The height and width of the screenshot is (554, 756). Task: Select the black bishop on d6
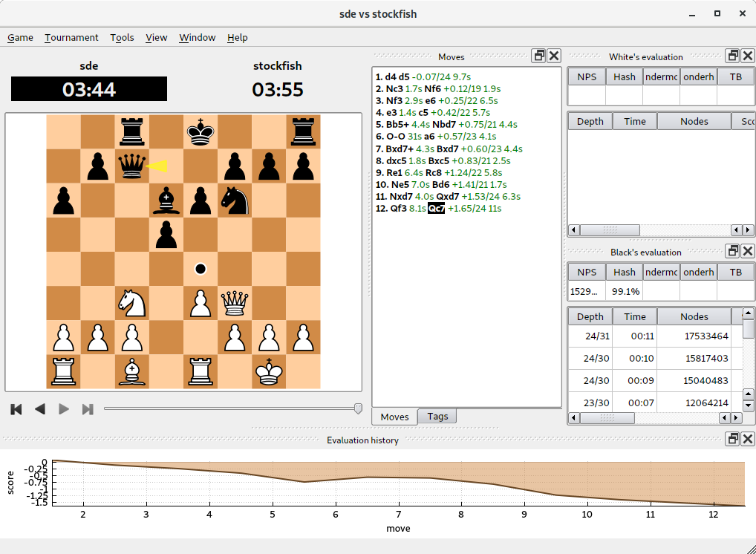click(166, 201)
